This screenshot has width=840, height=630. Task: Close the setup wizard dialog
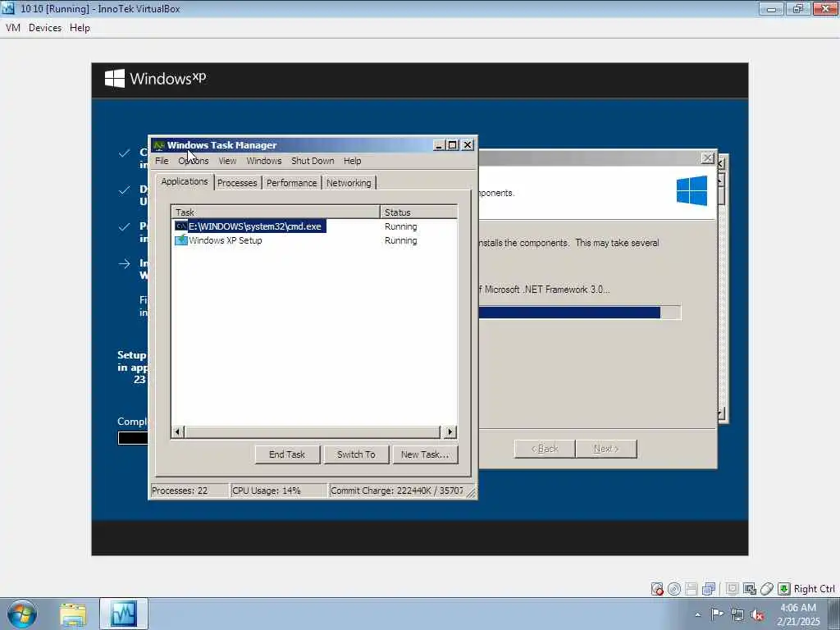[x=708, y=158]
